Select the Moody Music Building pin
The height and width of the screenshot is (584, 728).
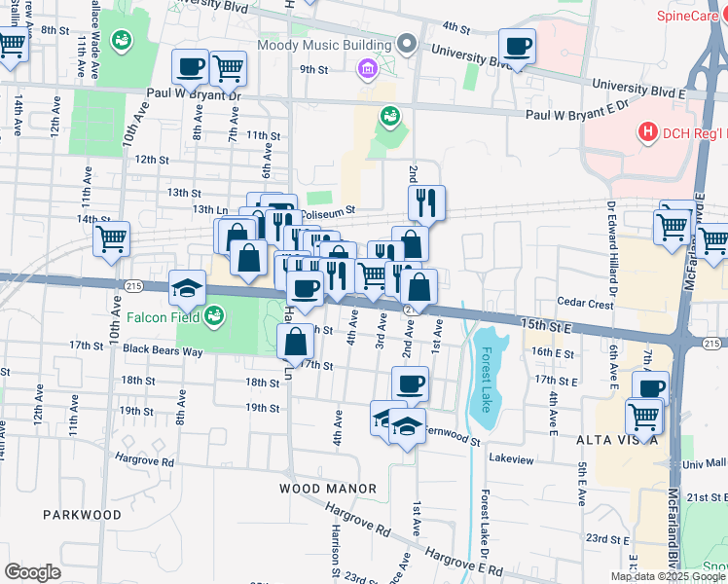tap(407, 45)
